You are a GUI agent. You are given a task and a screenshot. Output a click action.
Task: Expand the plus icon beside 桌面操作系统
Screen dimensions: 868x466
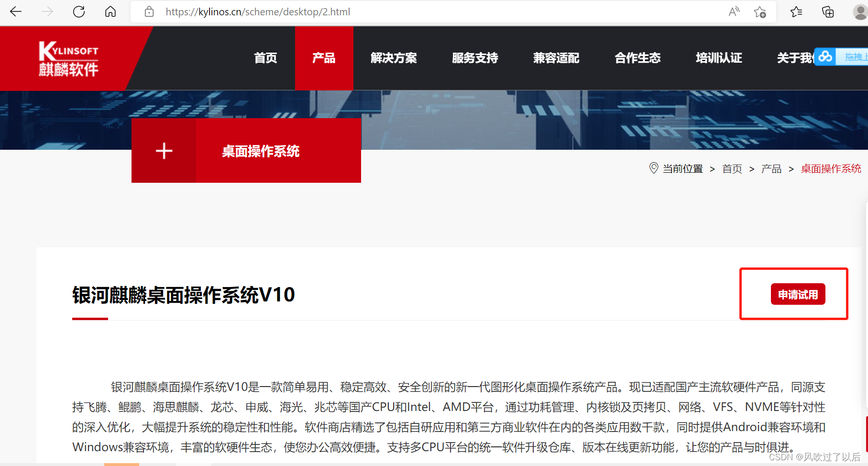164,151
